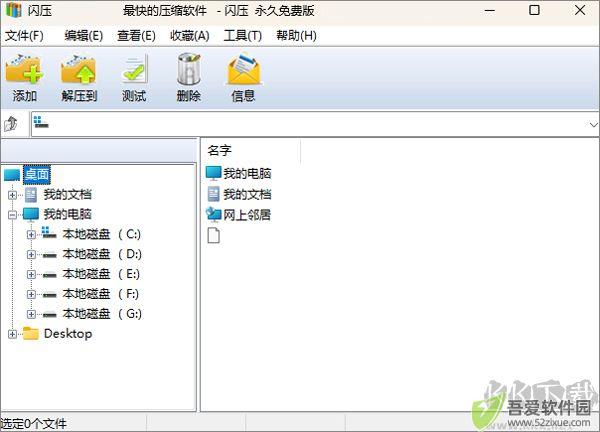Open the address bar dropdown arrow
This screenshot has height=432, width=600.
pos(593,124)
